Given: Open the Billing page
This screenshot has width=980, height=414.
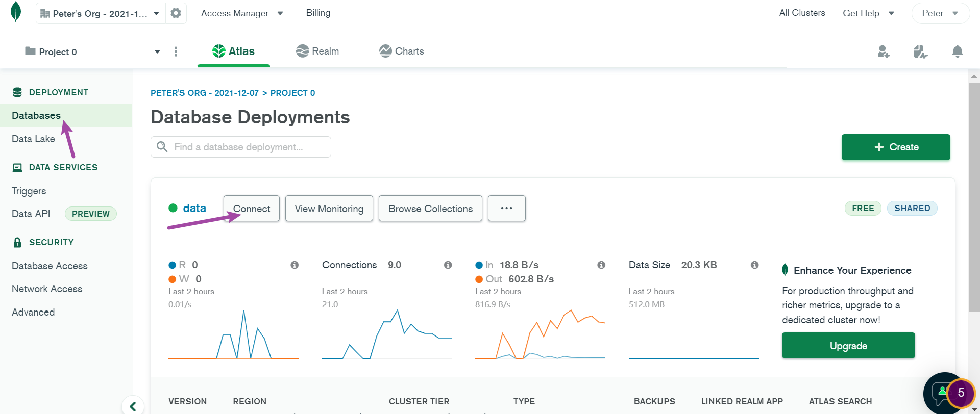Looking at the screenshot, I should tap(318, 13).
